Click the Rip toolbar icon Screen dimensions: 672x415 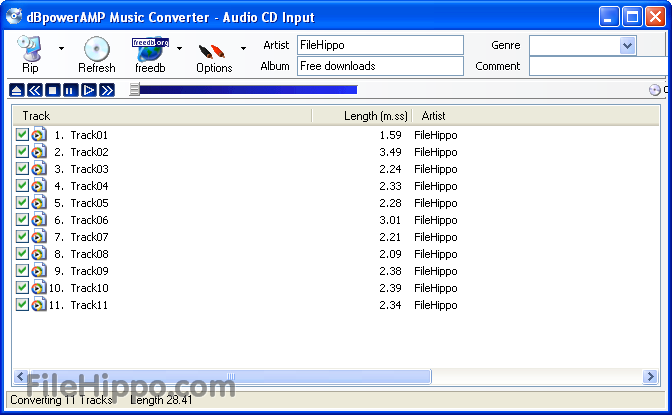click(x=30, y=48)
